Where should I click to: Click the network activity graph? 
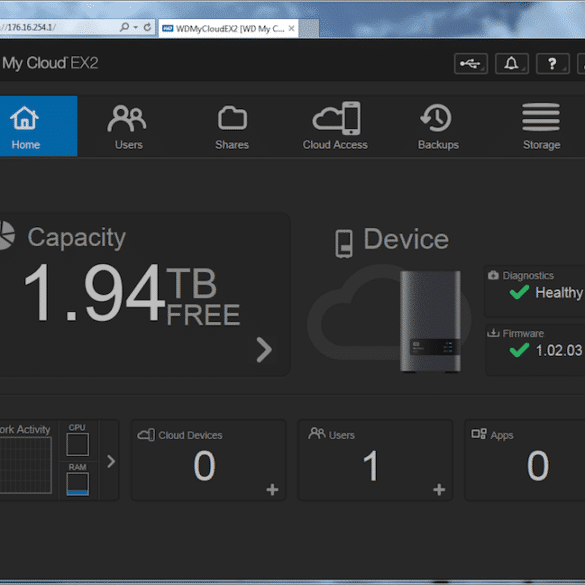(x=25, y=465)
